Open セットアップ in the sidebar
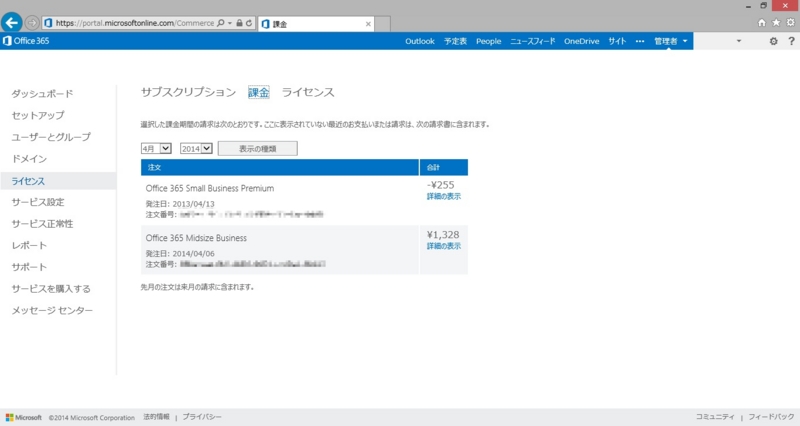Viewport: 800px width, 426px height. (38, 115)
